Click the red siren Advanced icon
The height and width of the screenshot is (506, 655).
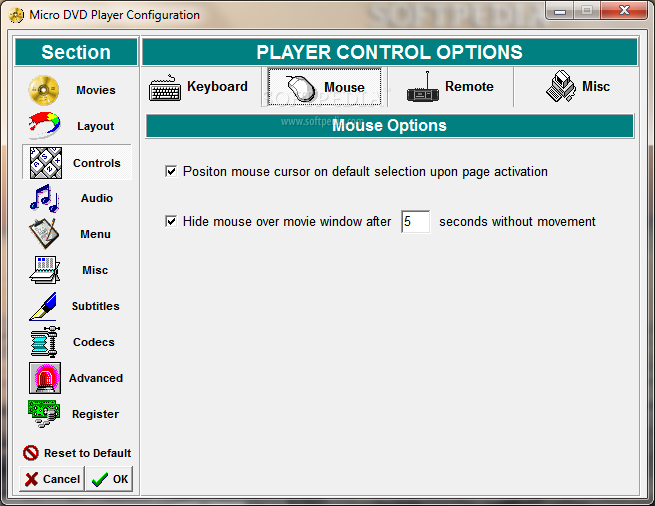[45, 378]
